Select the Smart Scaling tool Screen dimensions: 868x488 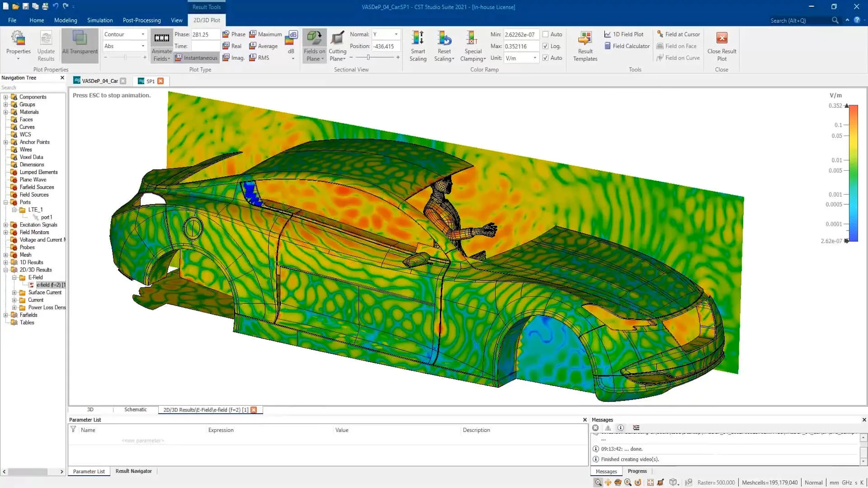tap(418, 45)
